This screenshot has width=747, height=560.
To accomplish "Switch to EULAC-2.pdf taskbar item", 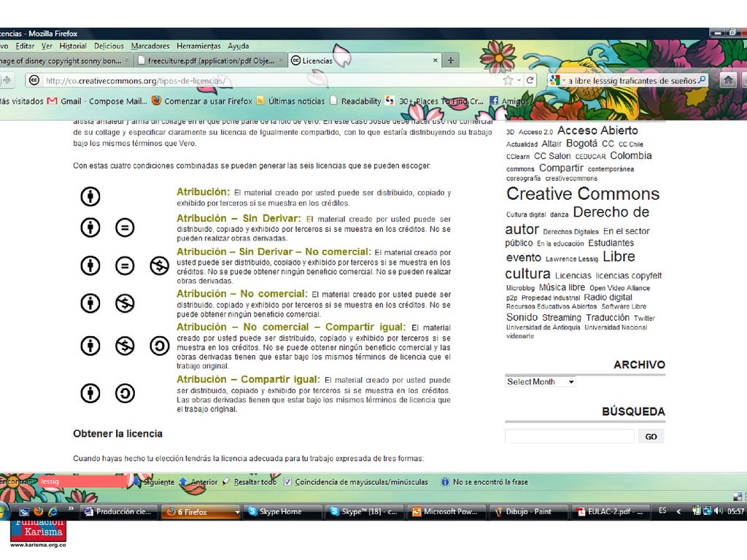I will pos(609,512).
